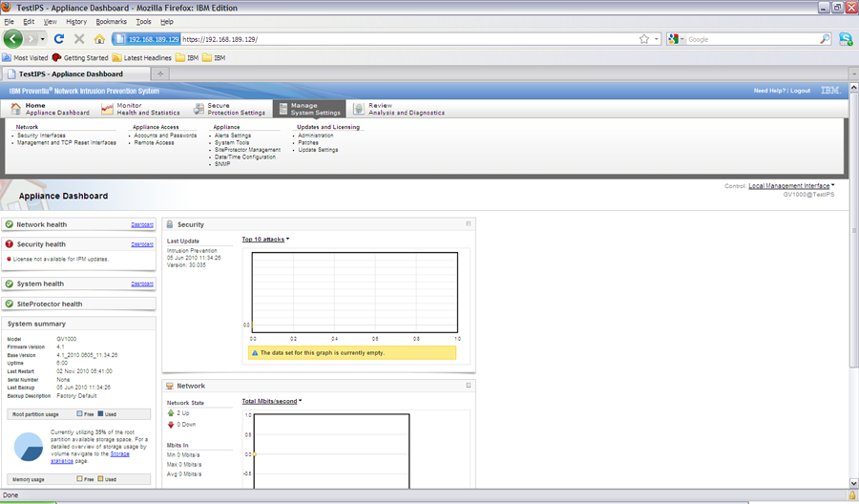Open the search engine selector dropdown
This screenshot has height=504, width=859.
tap(676, 39)
